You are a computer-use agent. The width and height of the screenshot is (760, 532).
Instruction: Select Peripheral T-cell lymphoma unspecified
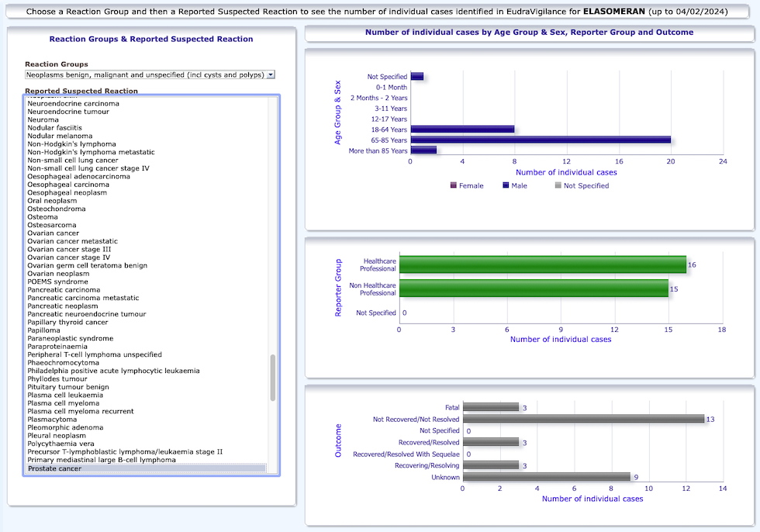95,354
